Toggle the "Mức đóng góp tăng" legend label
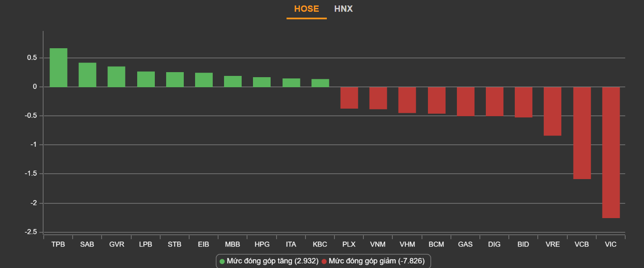The height and width of the screenshot is (268, 644). 272,261
